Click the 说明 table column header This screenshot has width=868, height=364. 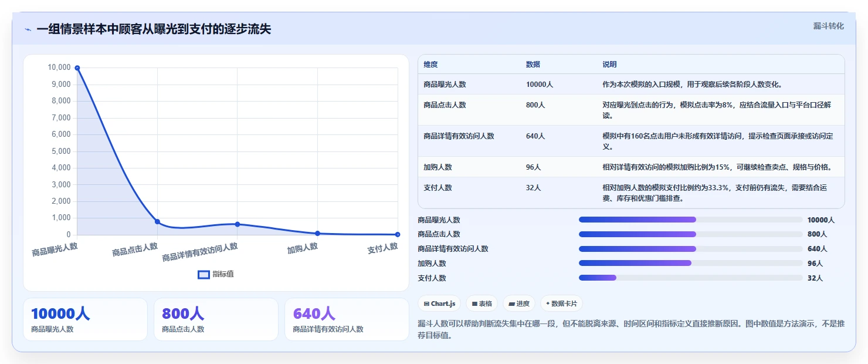[609, 65]
